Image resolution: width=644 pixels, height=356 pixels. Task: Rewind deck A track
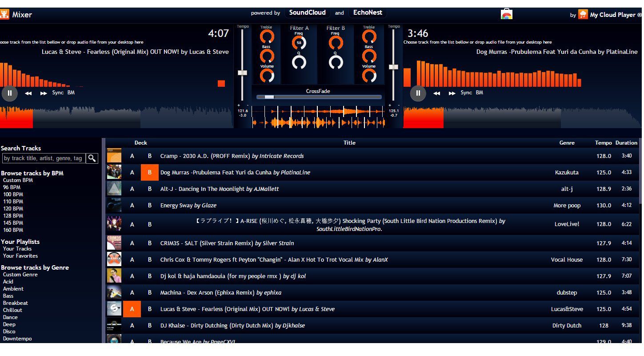[x=28, y=93]
